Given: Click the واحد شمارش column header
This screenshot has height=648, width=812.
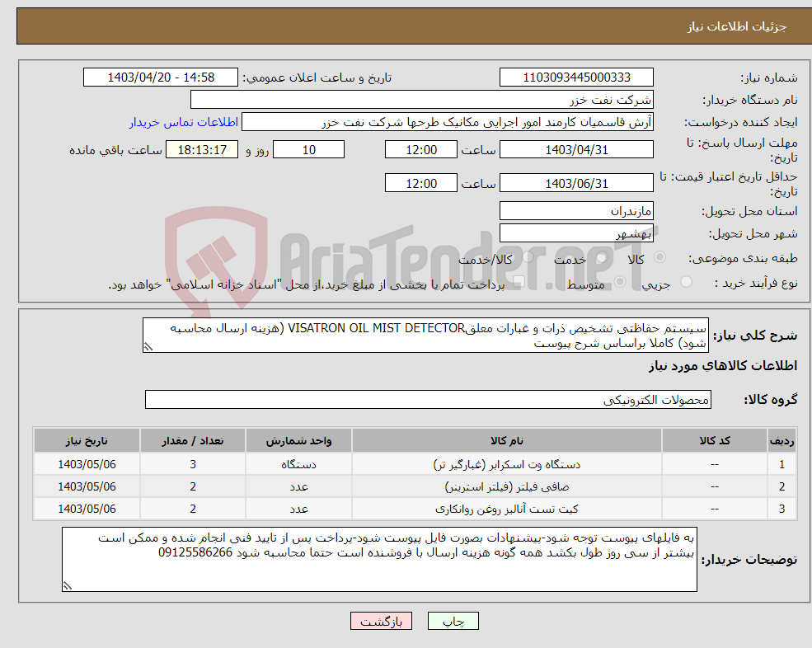Looking at the screenshot, I should tap(298, 441).
